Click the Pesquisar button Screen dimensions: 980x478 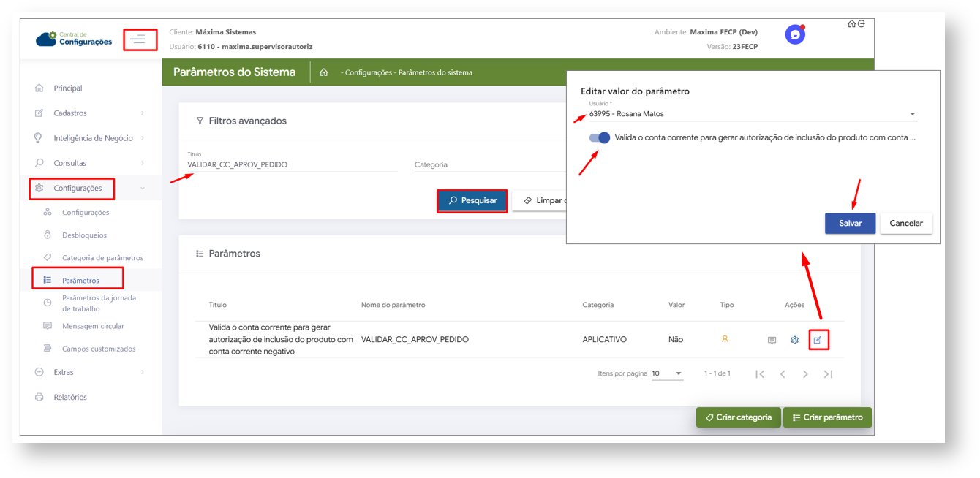(x=472, y=200)
